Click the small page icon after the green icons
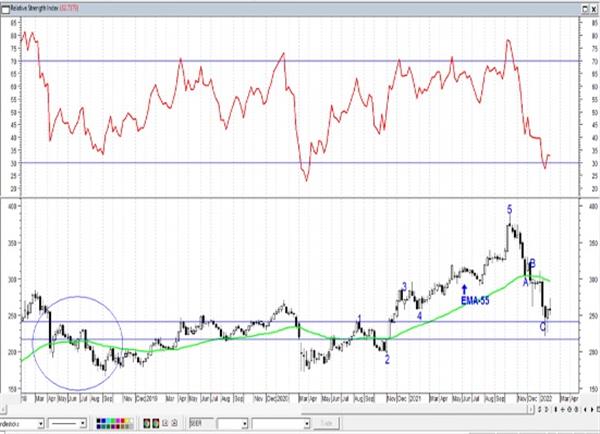This screenshot has width=600, height=434. [x=165, y=423]
